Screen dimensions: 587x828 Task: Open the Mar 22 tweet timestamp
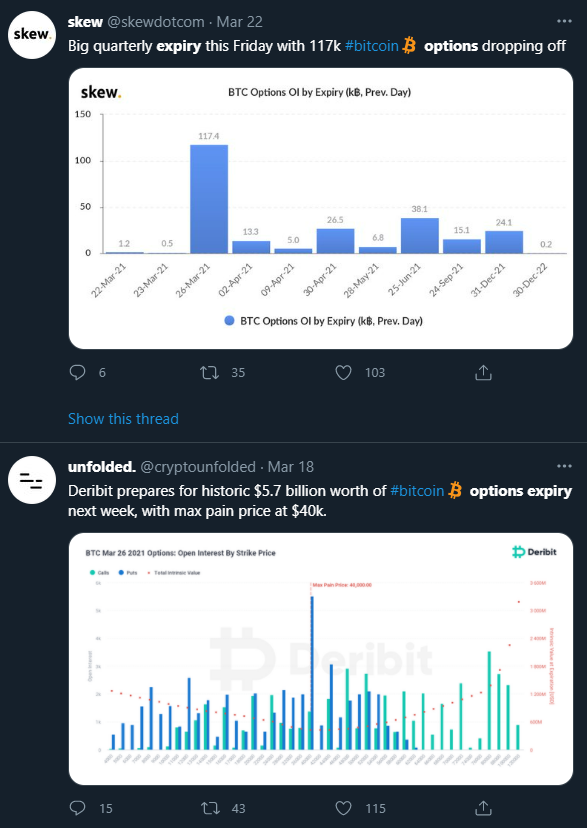240,22
